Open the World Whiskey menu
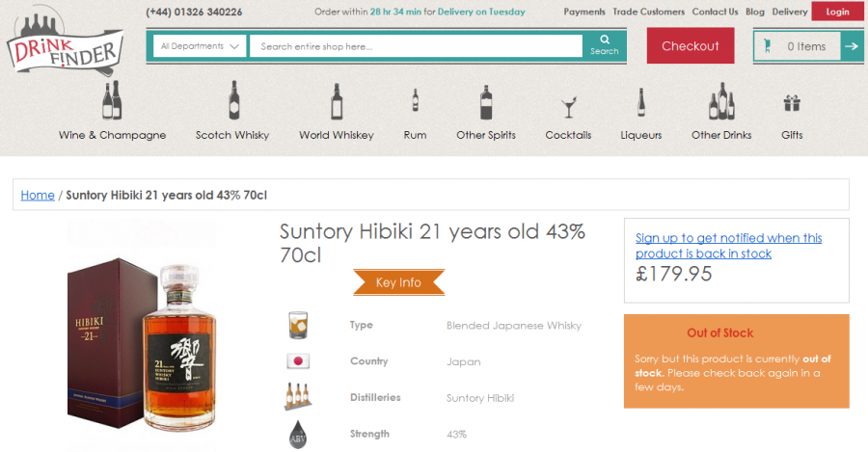 pyautogui.click(x=336, y=135)
